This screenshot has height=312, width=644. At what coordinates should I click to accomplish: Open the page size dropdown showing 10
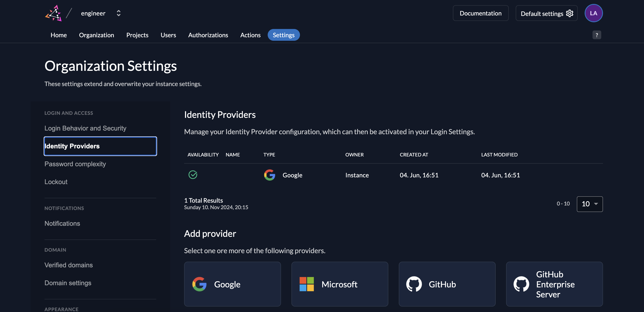click(589, 204)
